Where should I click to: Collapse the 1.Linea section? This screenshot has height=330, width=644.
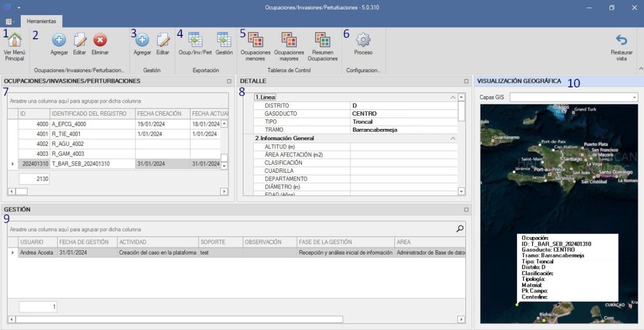click(453, 97)
